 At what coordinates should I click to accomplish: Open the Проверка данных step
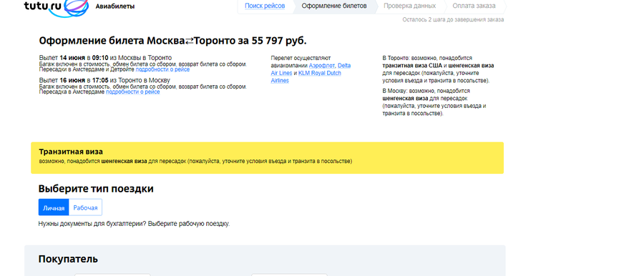409,6
